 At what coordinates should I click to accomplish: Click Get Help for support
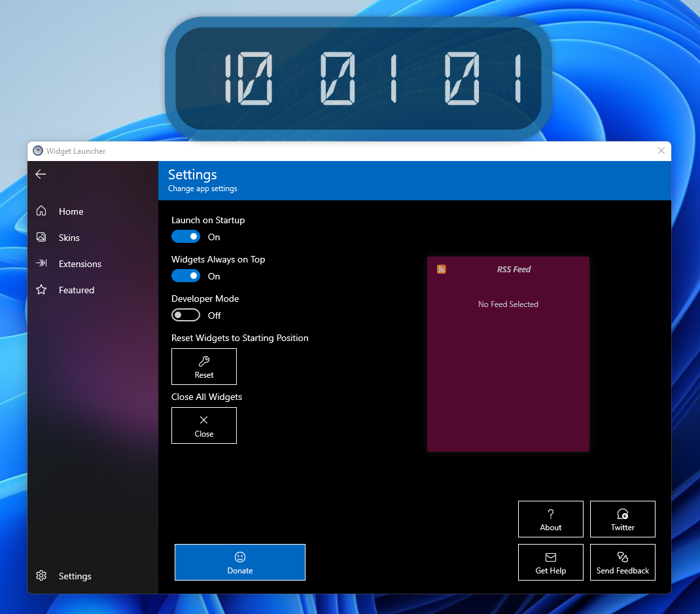550,562
